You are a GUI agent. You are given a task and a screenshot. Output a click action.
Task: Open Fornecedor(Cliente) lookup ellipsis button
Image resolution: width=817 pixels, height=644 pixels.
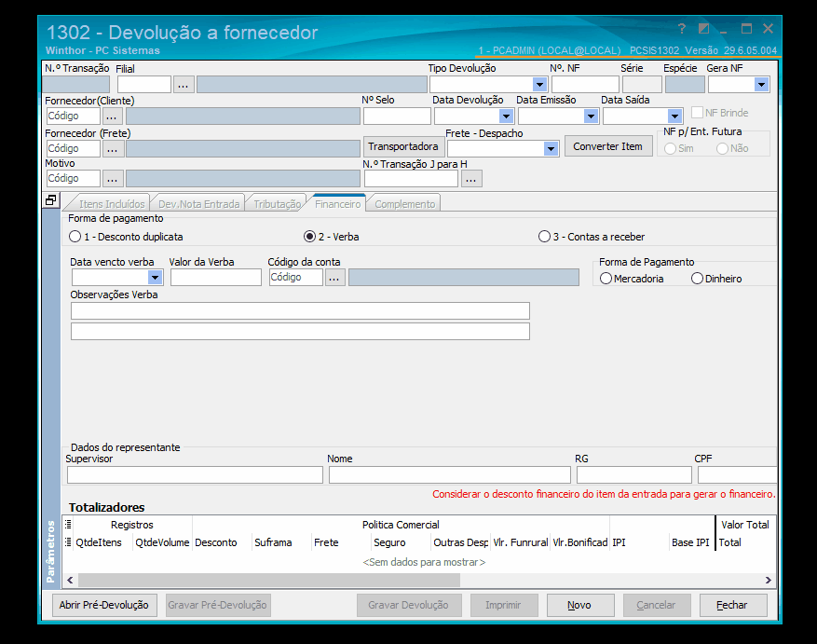pyautogui.click(x=112, y=116)
